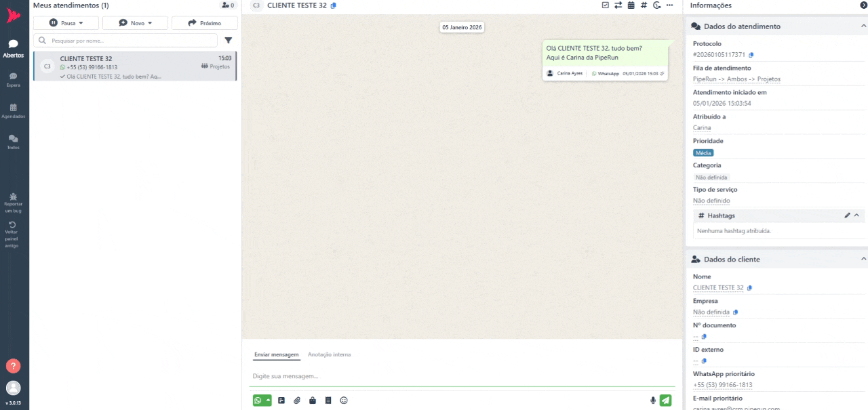The height and width of the screenshot is (410, 868).
Task: Open the Pausa dropdown
Action: point(66,23)
